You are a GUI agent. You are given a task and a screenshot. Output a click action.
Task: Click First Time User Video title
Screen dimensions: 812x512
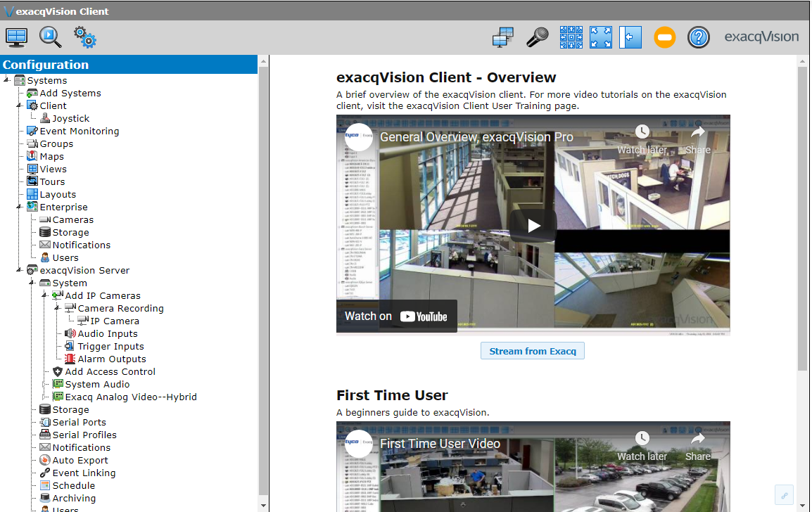[x=440, y=444]
